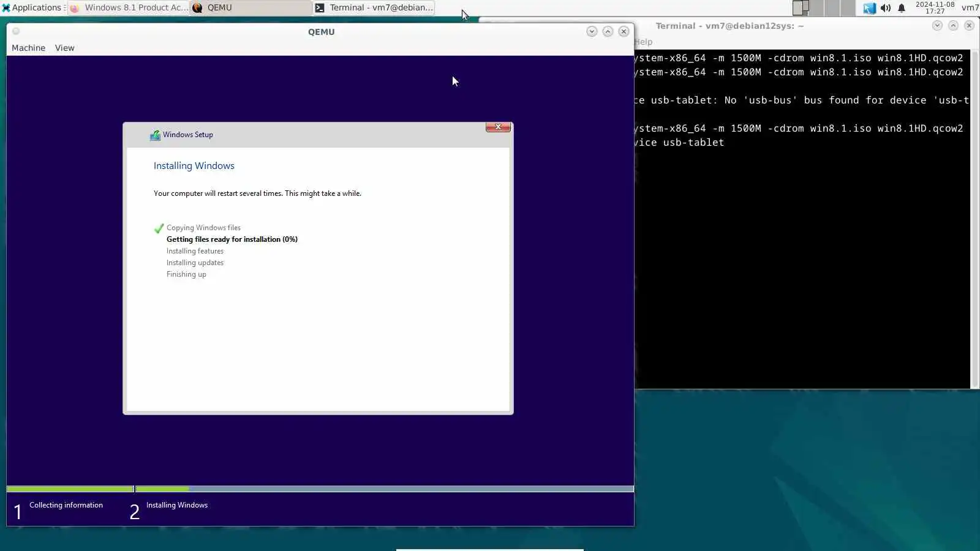Open the Help menu in the Terminal window
The height and width of the screenshot is (551, 980).
[643, 42]
